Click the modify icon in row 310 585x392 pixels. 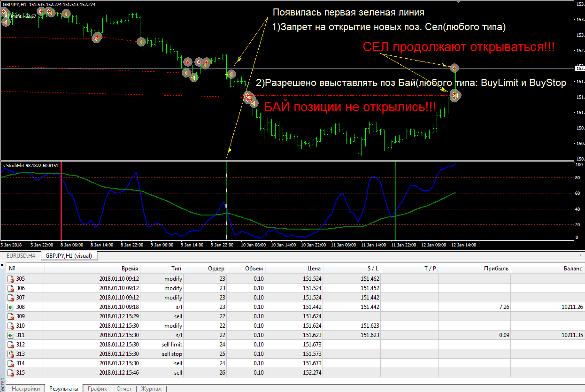[x=10, y=326]
